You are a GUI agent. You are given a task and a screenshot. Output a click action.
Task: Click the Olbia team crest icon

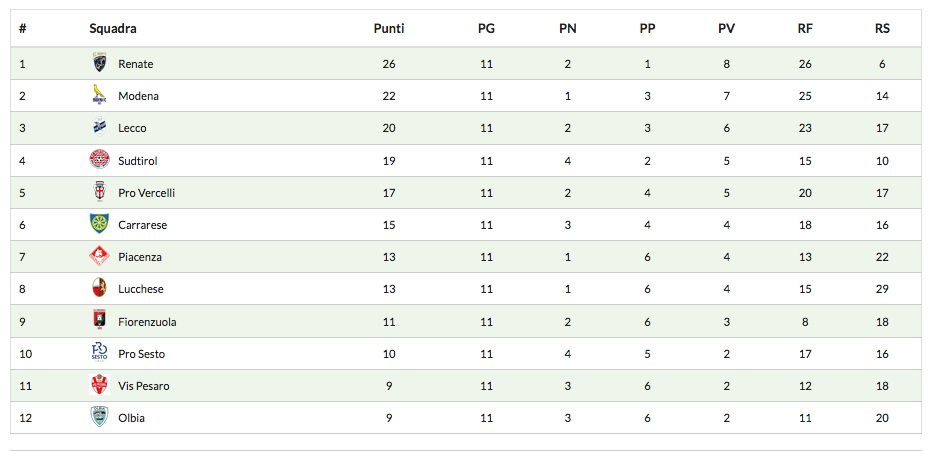tap(99, 417)
